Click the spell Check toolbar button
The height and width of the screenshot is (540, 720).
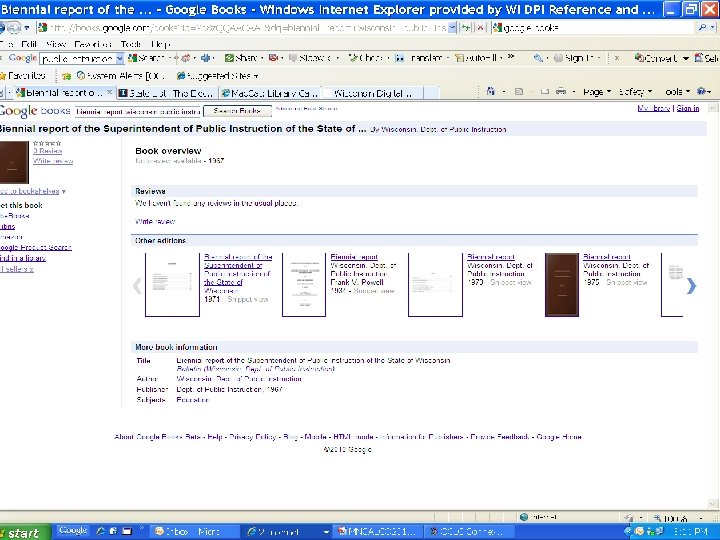(x=366, y=58)
